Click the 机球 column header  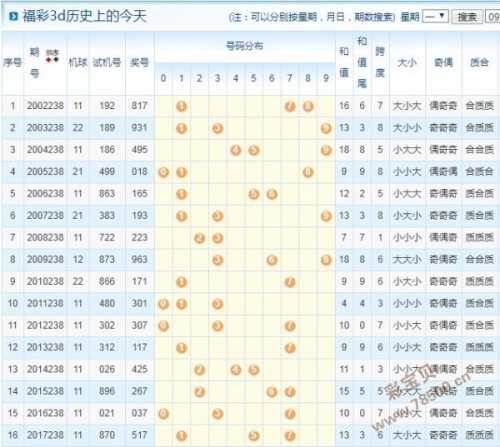78,62
